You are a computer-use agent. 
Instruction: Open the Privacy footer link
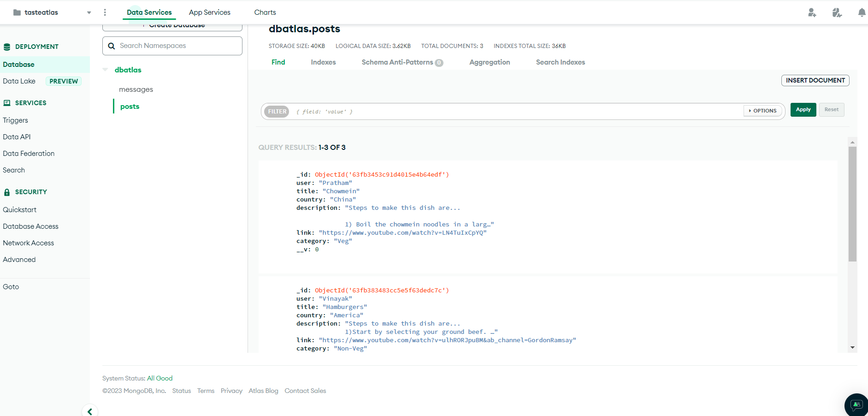click(231, 391)
